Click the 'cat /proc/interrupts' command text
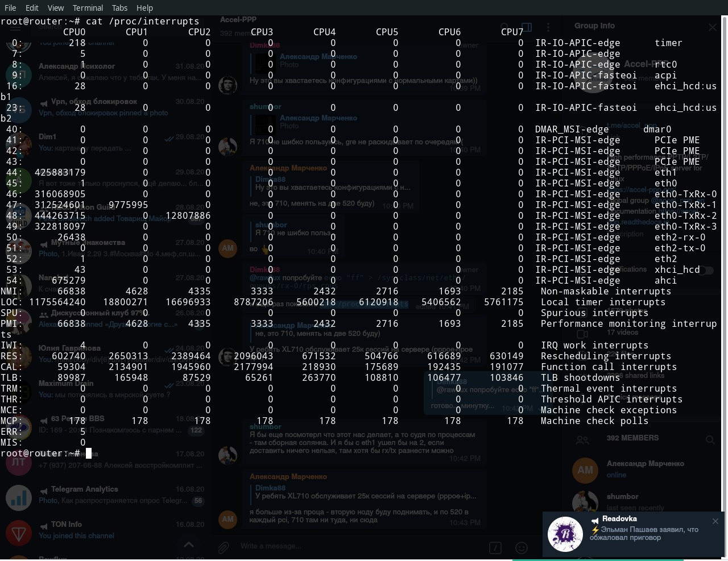This screenshot has height=561, width=728. (142, 22)
